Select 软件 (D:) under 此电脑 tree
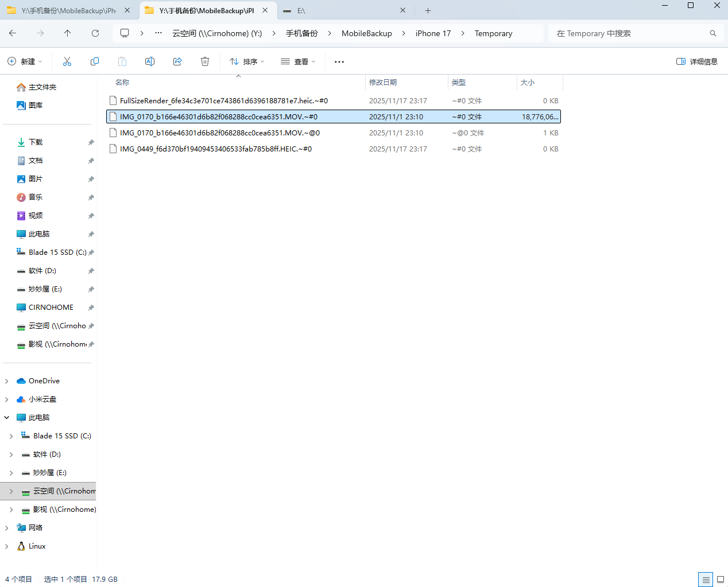The width and height of the screenshot is (728, 587). [x=47, y=454]
